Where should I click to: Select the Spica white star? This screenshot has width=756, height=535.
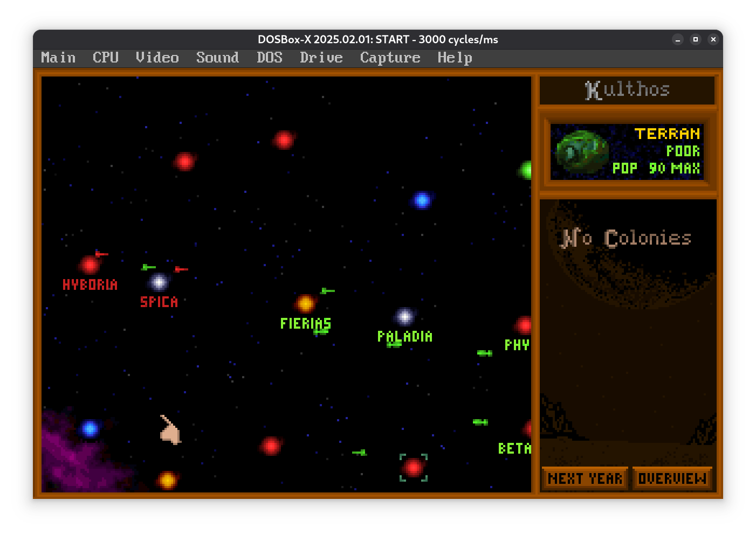point(159,282)
